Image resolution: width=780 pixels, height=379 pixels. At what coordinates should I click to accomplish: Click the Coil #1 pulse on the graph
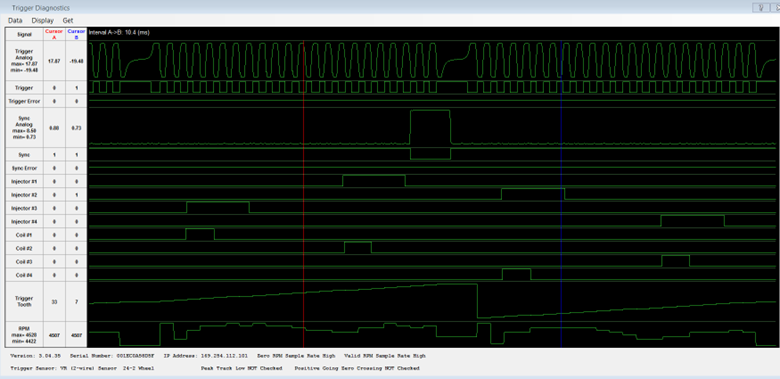coord(200,234)
